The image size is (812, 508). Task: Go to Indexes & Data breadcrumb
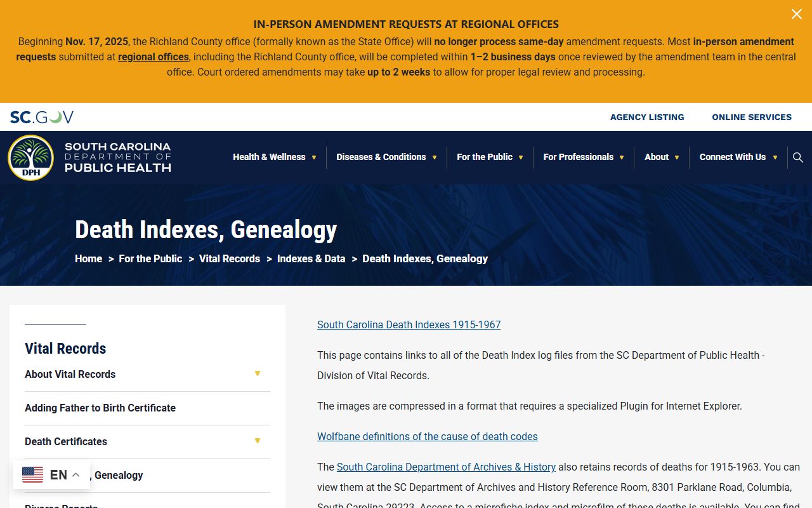(x=311, y=258)
